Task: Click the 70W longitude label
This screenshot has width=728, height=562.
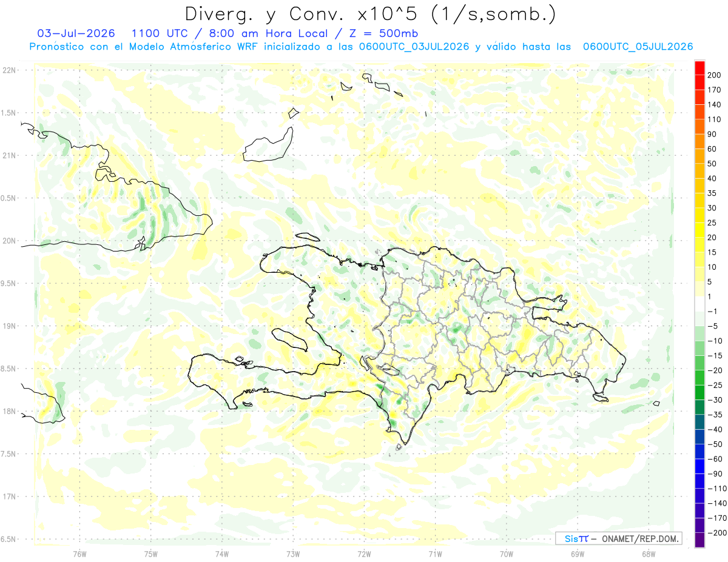Action: [507, 554]
